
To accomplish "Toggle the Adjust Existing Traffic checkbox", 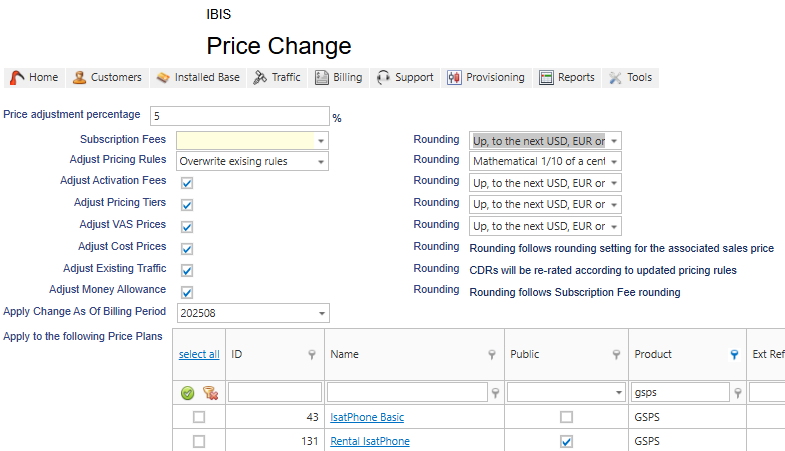I will coord(187,270).
